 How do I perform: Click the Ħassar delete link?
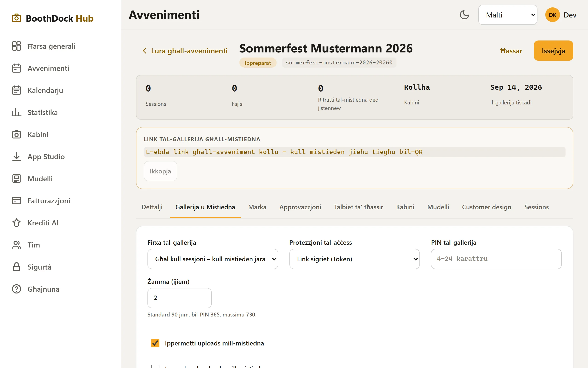coord(511,51)
